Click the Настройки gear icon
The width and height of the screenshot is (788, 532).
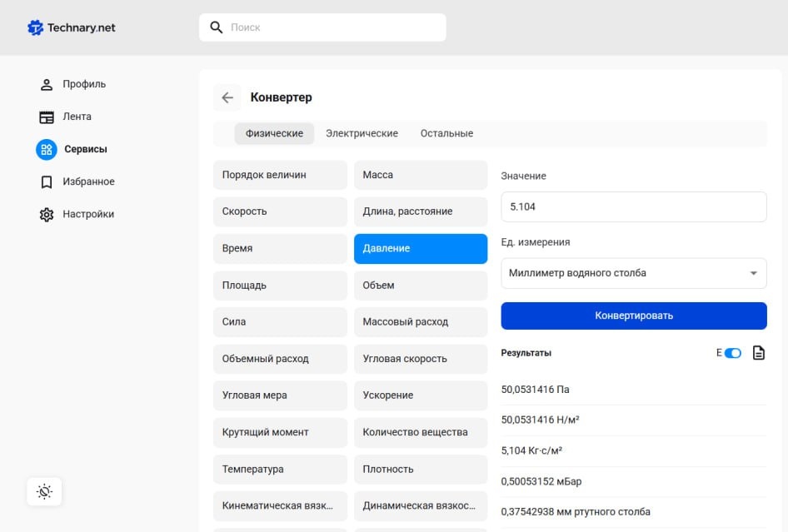tap(47, 215)
